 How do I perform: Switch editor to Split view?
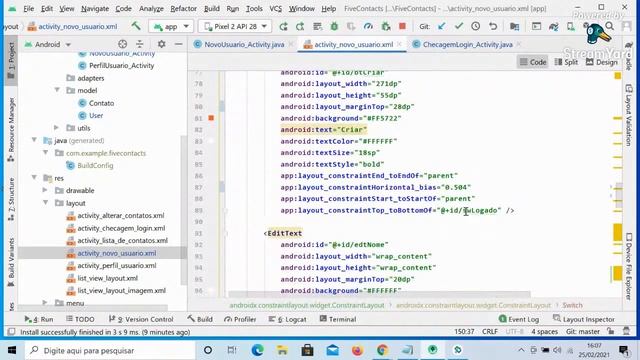point(566,62)
